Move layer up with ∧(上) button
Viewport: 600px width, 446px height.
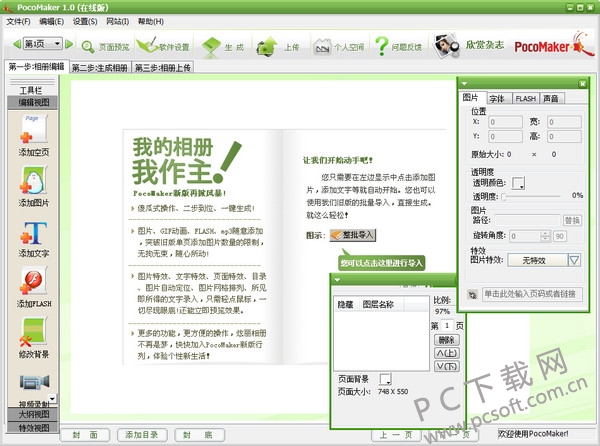point(447,353)
